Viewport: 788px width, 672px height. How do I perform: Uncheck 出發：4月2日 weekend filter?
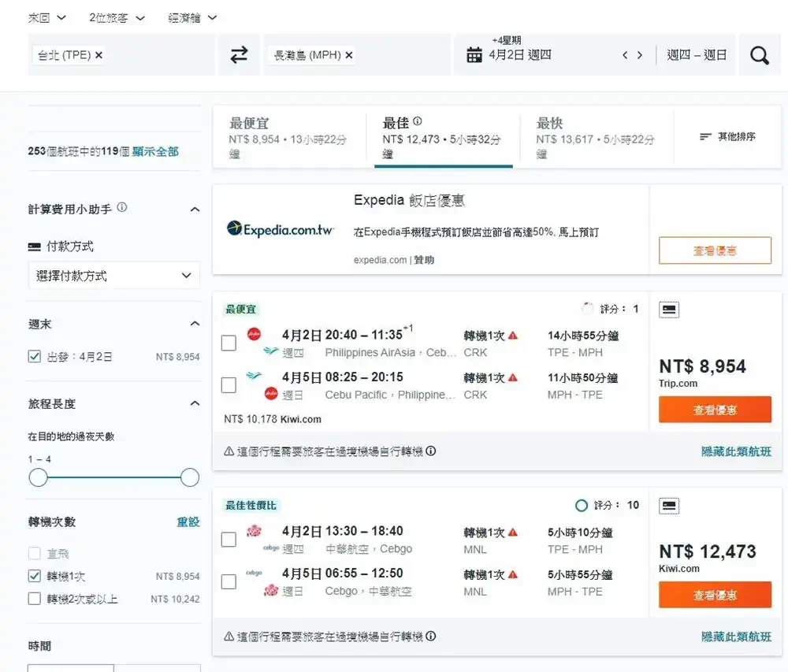[x=34, y=357]
